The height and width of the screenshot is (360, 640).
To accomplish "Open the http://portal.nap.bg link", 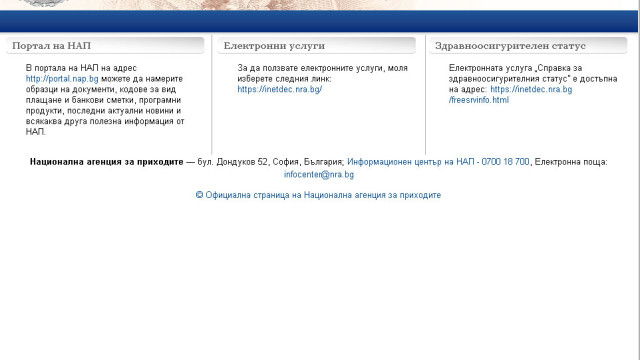I will (62, 79).
